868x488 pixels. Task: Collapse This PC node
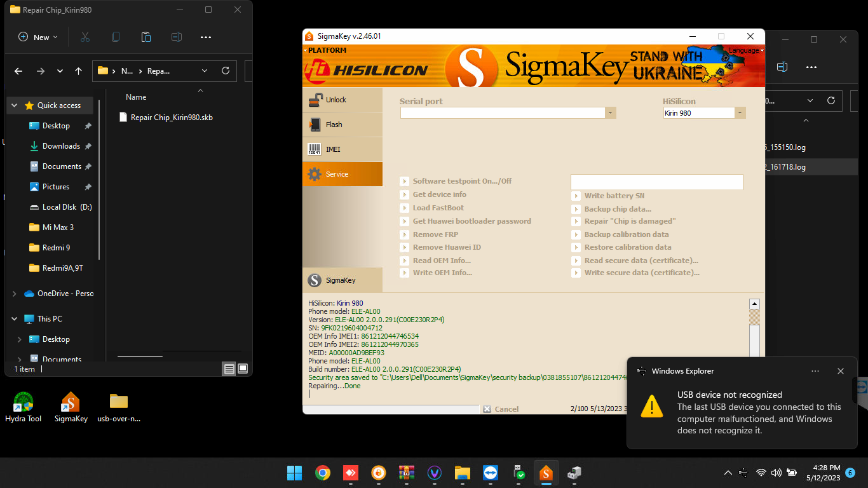(x=15, y=319)
